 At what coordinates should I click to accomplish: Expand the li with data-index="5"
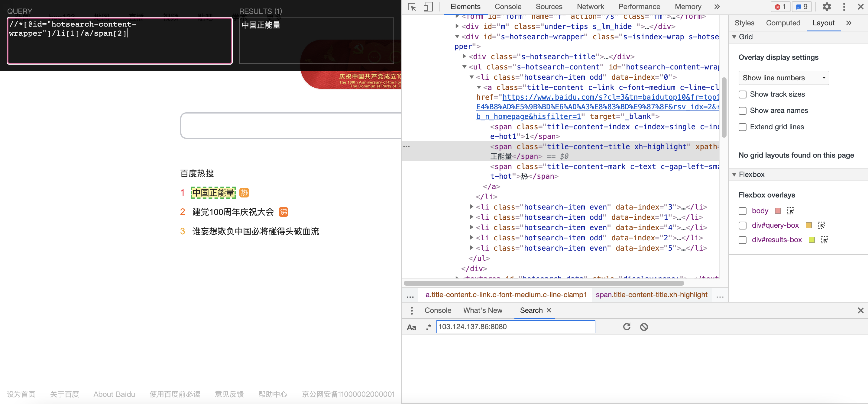472,248
